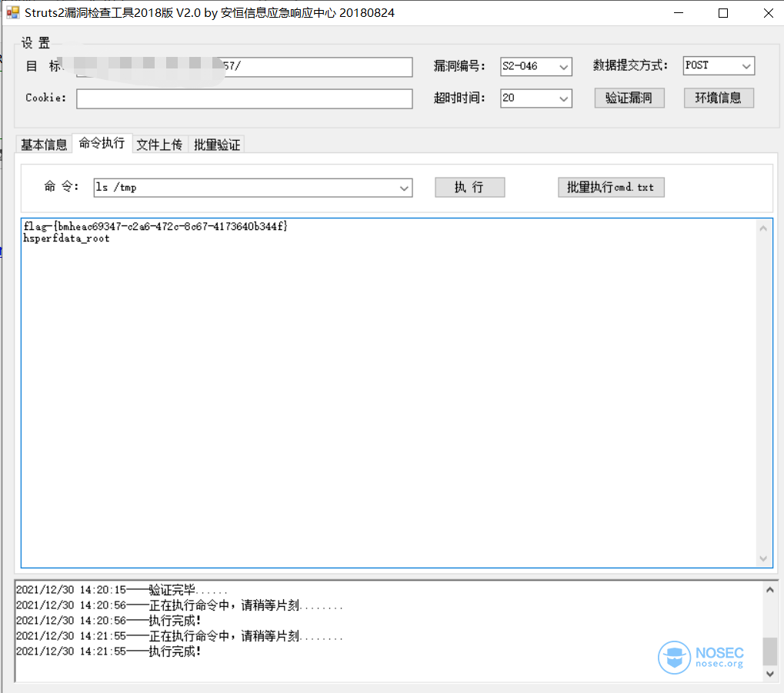
Task: Click the 14:20:56 执行完成 log entry
Action: pos(108,621)
